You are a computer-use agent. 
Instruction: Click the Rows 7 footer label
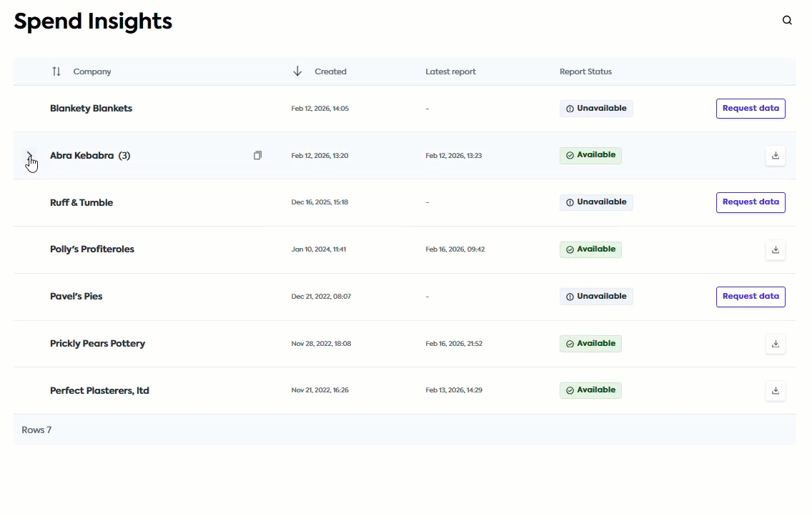[x=36, y=430]
